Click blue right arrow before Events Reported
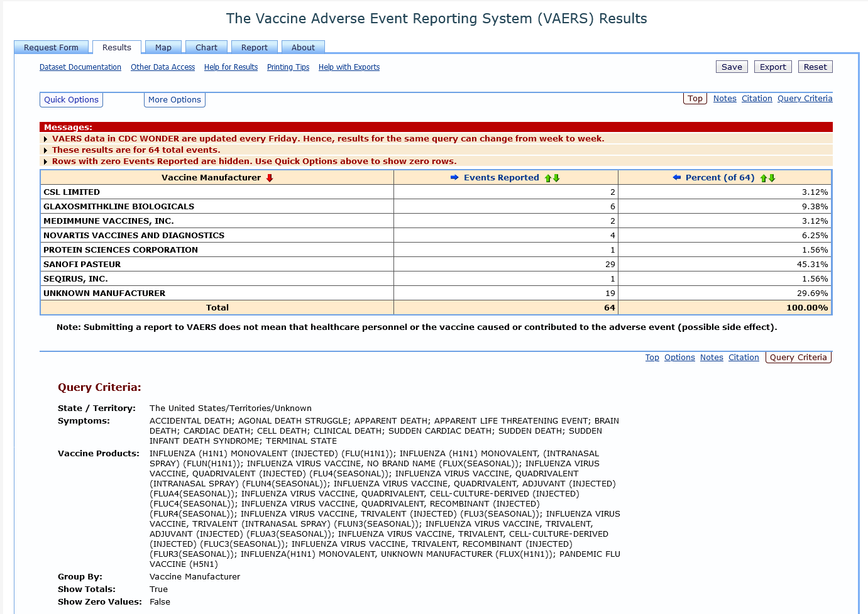Screen dimensions: 868x614 pos(454,178)
